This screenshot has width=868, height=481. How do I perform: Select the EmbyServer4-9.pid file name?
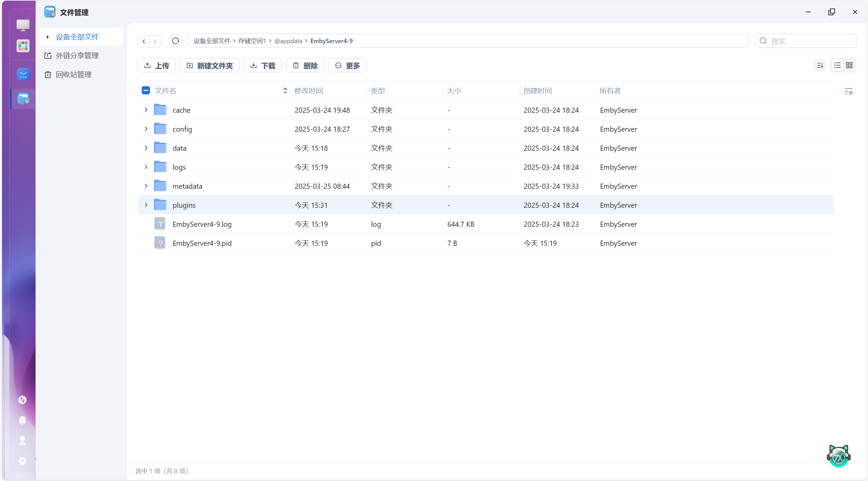pyautogui.click(x=202, y=243)
